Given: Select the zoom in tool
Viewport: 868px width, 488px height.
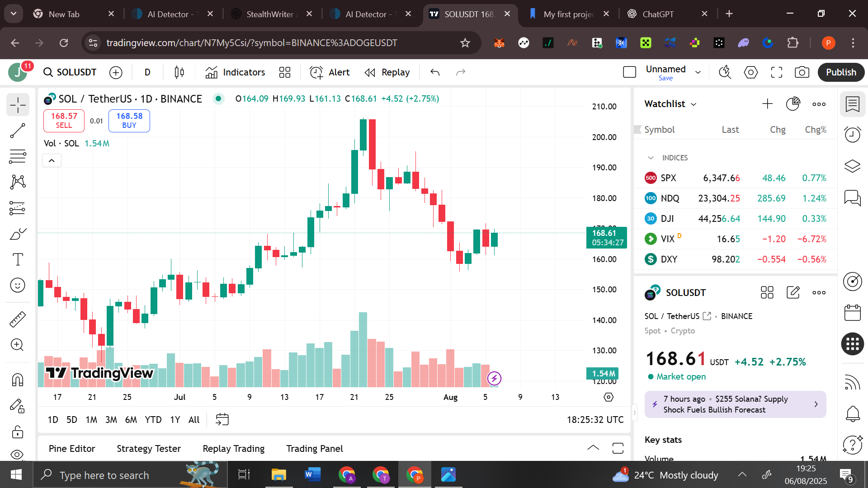Looking at the screenshot, I should [18, 345].
